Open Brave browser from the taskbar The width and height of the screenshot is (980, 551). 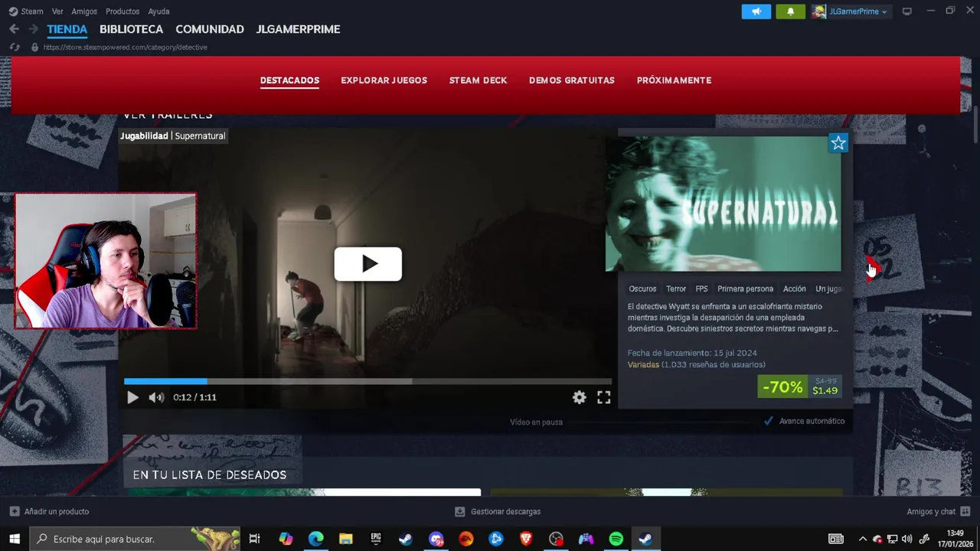pos(526,539)
